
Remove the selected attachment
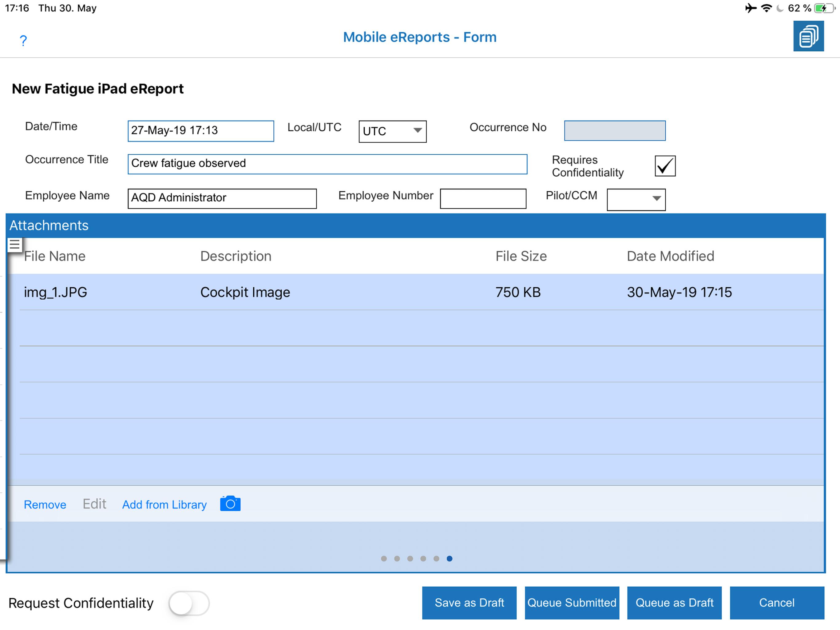click(x=45, y=504)
